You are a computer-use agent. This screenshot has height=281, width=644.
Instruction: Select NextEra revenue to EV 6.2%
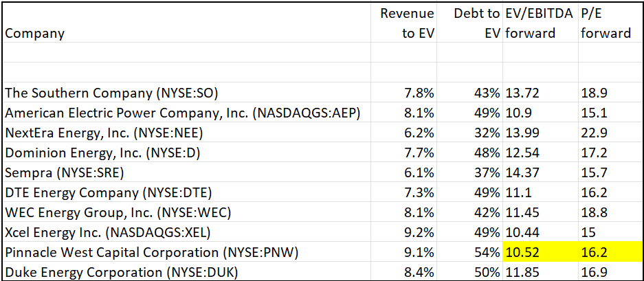coord(403,133)
